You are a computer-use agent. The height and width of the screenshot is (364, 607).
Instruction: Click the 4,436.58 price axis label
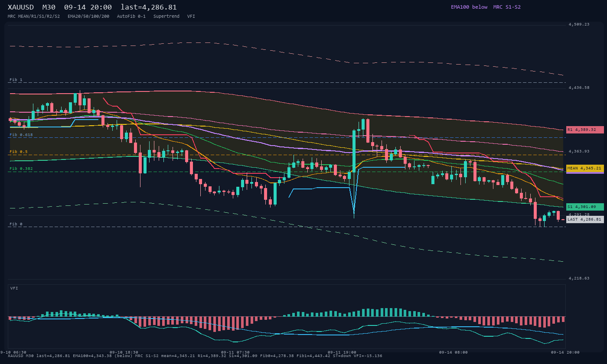coord(579,88)
